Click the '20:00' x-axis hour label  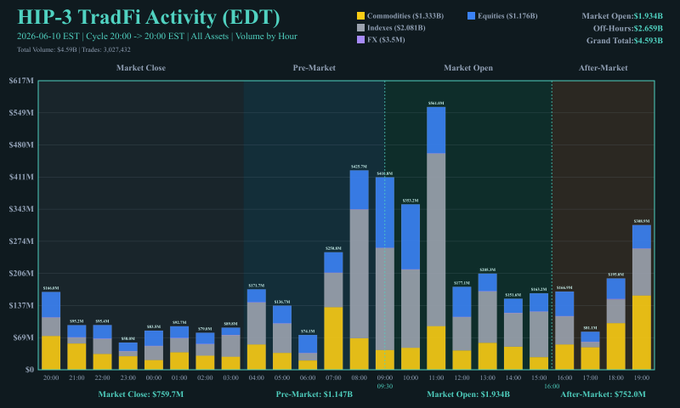click(x=51, y=378)
